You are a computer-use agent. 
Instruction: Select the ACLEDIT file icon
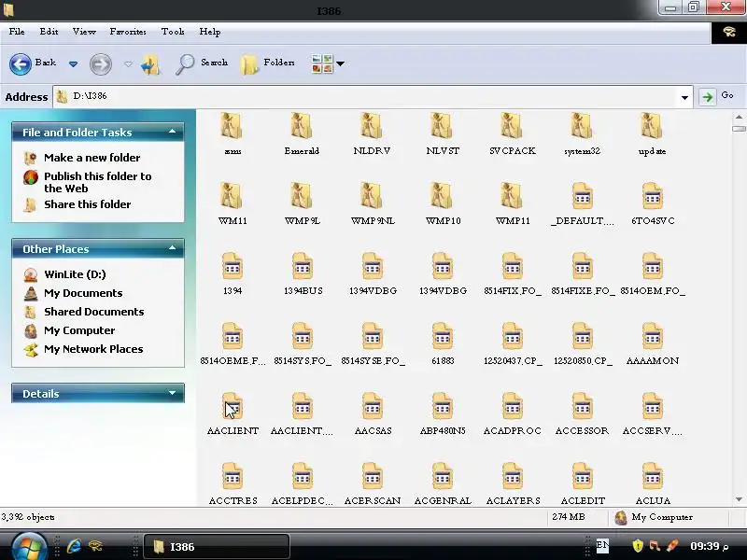[582, 477]
